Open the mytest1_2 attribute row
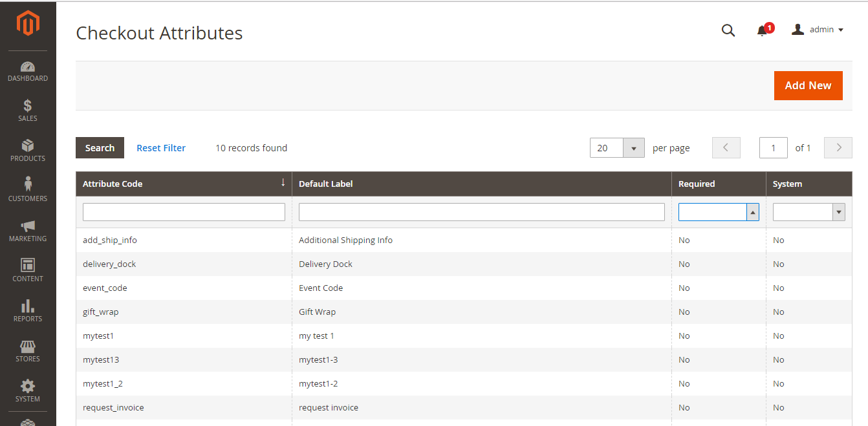This screenshot has height=426, width=868. [x=464, y=383]
